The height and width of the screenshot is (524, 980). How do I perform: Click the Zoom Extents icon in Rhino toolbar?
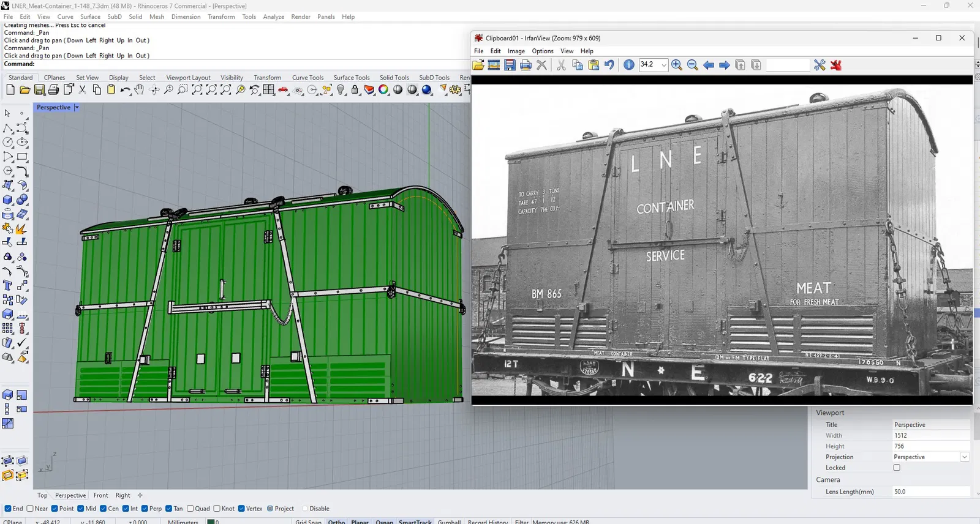197,90
